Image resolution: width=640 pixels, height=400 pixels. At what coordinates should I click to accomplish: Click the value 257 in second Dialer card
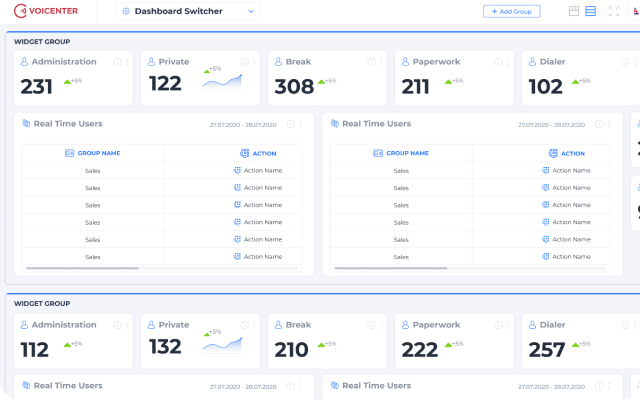(x=547, y=350)
